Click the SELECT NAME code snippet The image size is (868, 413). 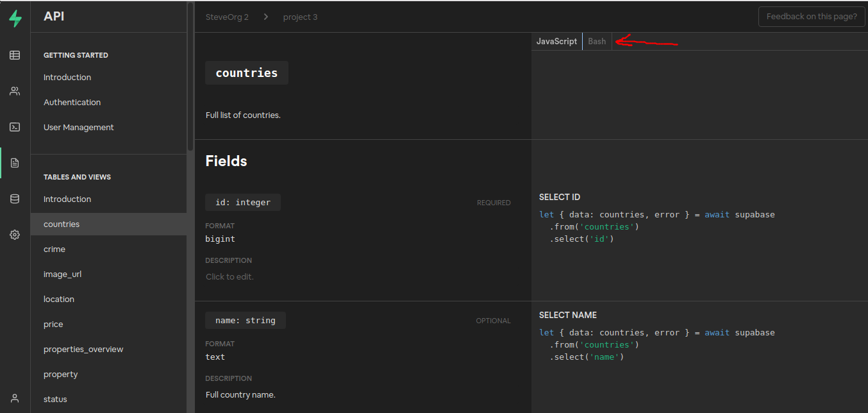(x=657, y=344)
